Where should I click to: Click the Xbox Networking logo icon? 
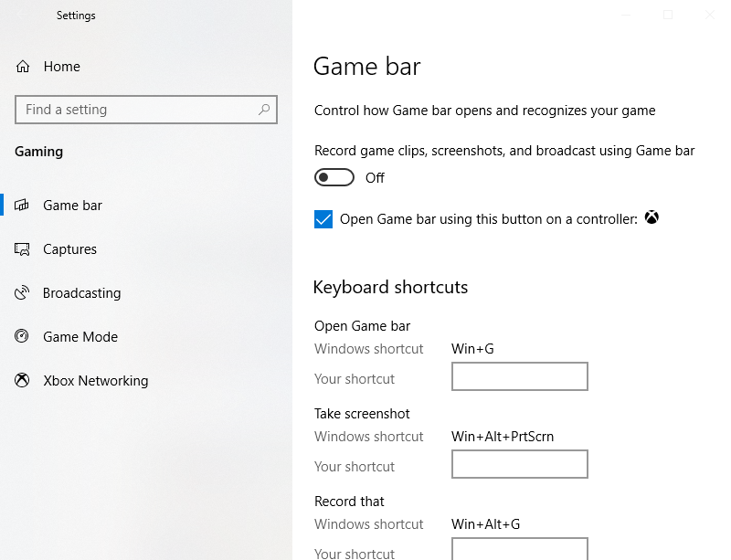click(x=21, y=380)
